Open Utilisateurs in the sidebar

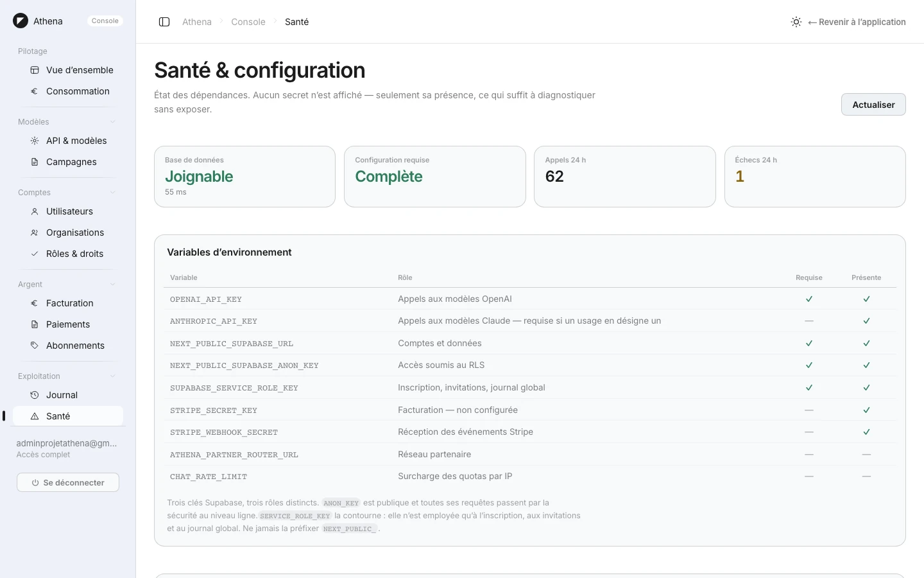tap(68, 211)
